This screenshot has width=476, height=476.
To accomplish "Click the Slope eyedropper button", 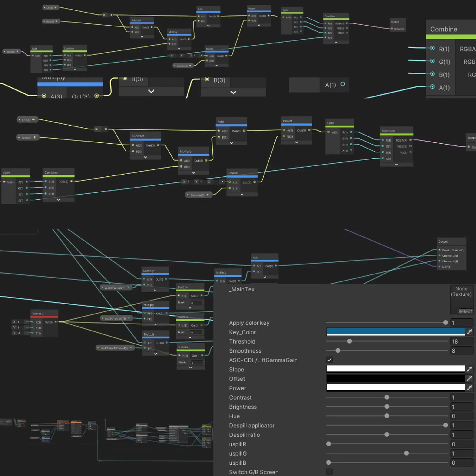I will [x=470, y=369].
